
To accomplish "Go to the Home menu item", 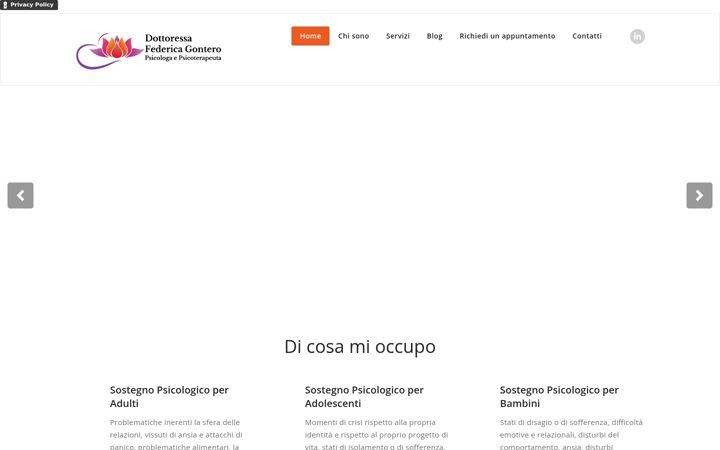I will 310,36.
